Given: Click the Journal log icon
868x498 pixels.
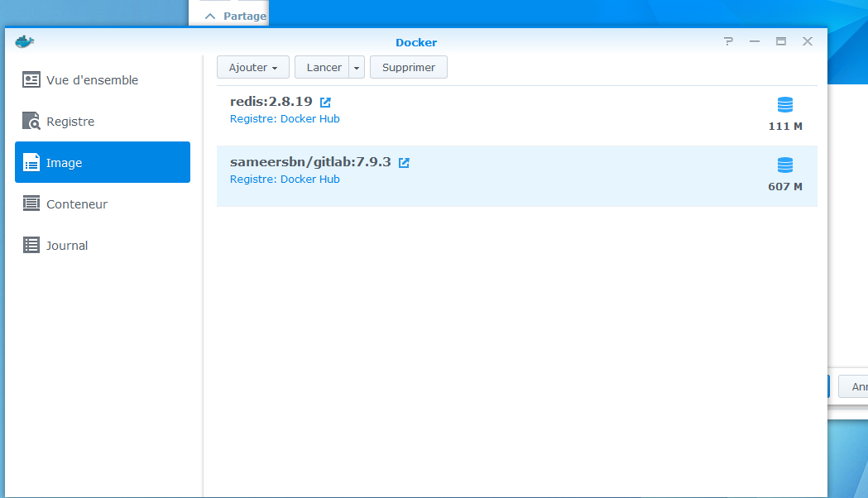Looking at the screenshot, I should click(x=31, y=245).
